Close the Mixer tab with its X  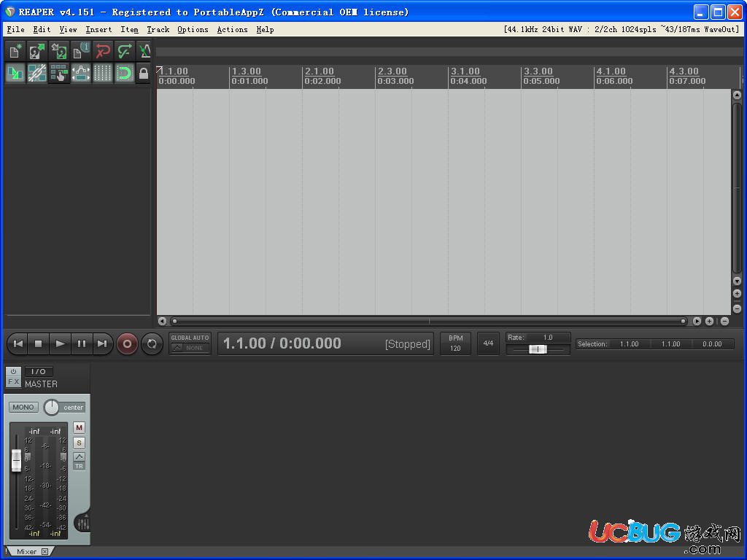[44, 551]
